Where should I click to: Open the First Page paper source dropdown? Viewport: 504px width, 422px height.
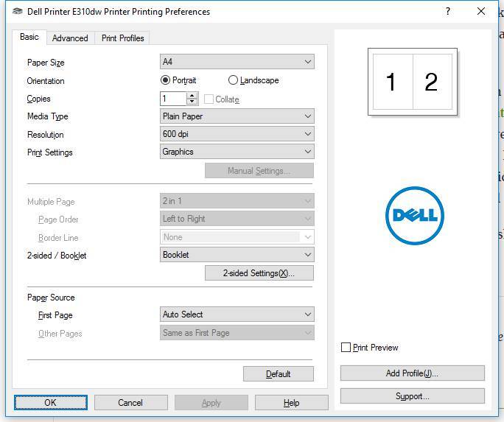tap(237, 314)
